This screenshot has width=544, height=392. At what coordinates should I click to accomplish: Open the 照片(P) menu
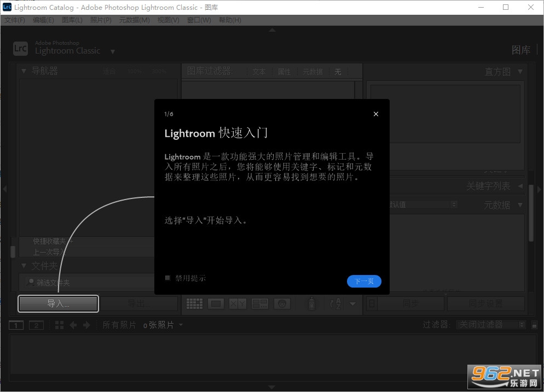(x=101, y=20)
